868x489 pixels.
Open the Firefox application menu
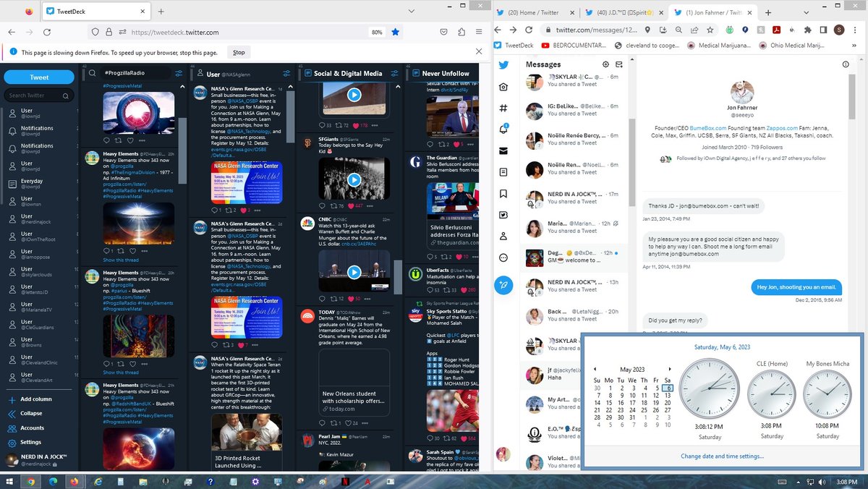[x=479, y=32]
